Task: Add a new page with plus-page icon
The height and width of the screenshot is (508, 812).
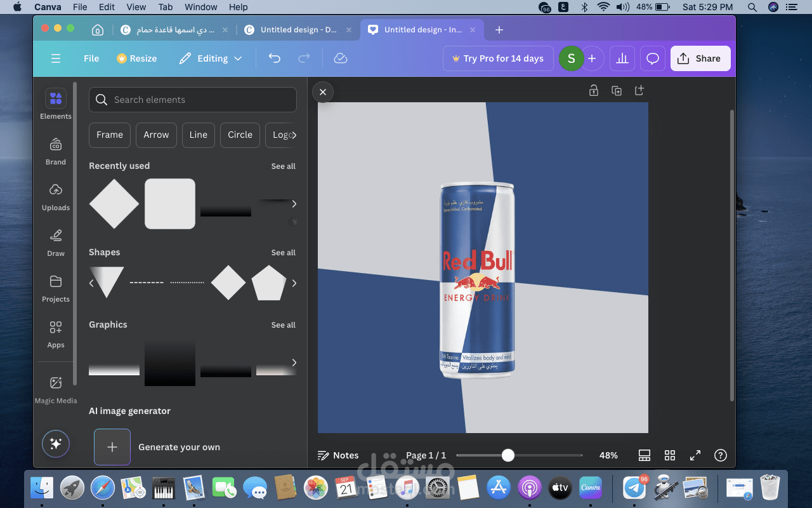Action: (x=639, y=90)
